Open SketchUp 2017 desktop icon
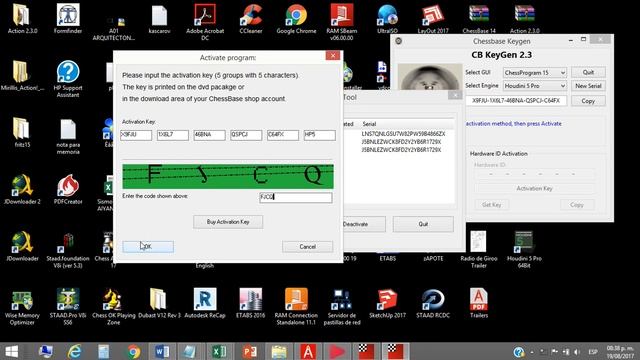 coord(388,303)
